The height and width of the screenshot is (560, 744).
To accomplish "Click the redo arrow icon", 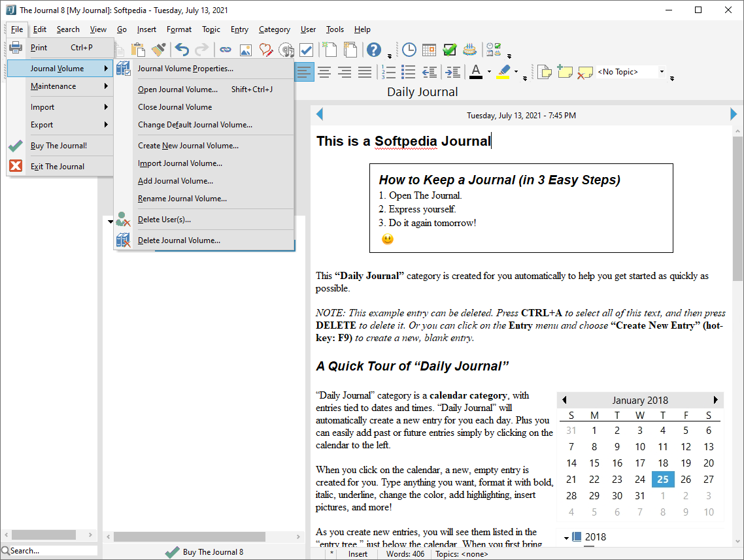I will pyautogui.click(x=202, y=49).
